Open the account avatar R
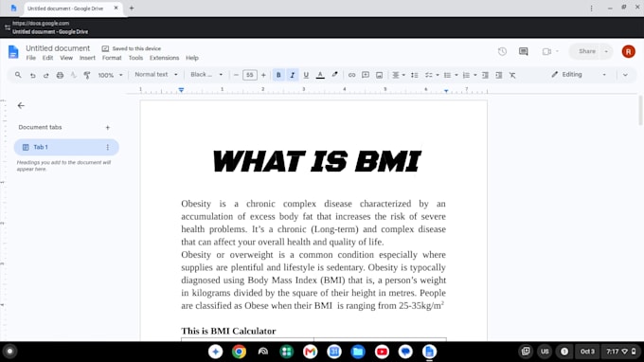The height and width of the screenshot is (362, 644). pyautogui.click(x=629, y=52)
